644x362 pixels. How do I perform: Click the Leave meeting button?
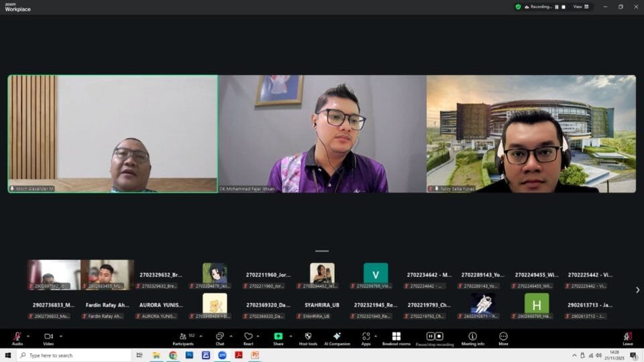pyautogui.click(x=627, y=337)
